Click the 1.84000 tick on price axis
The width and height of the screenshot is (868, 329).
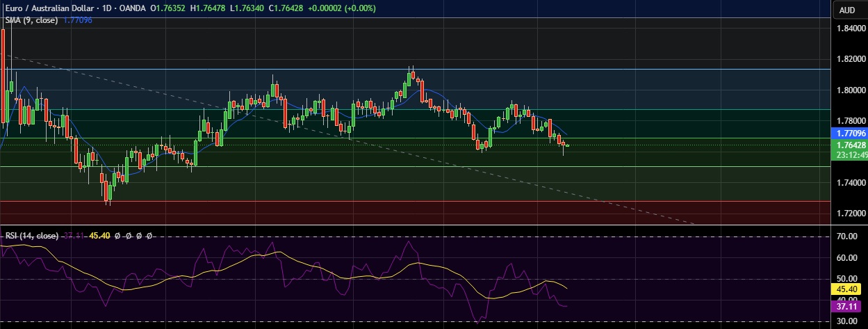851,29
